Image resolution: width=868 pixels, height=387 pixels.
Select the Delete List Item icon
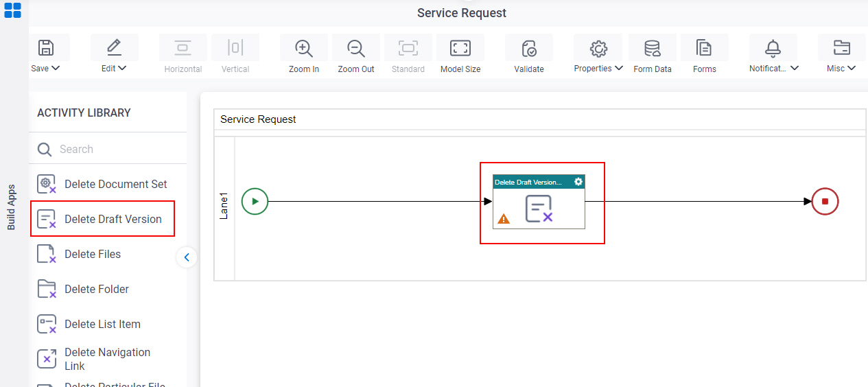point(47,324)
